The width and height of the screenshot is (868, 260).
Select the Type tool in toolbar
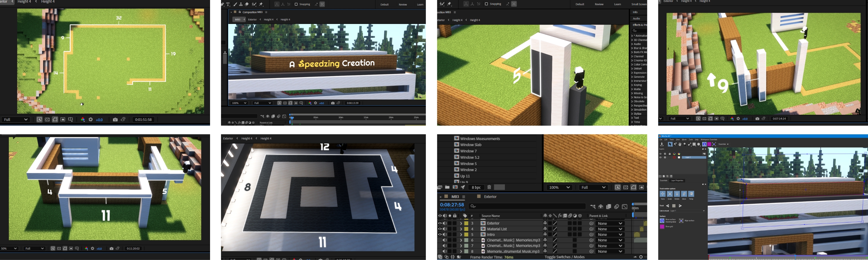click(228, 4)
